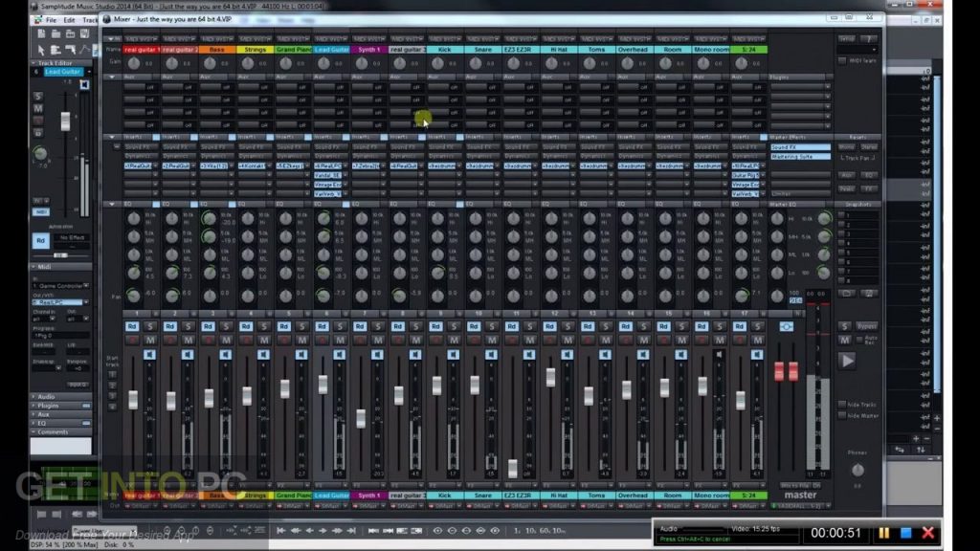Screen dimensions: 980x551
Task: Click the EQ Hi knob on Bass channel
Action: [210, 218]
